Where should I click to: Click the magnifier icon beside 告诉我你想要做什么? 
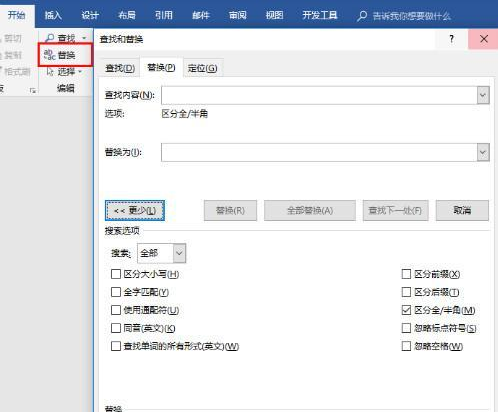[x=361, y=16]
